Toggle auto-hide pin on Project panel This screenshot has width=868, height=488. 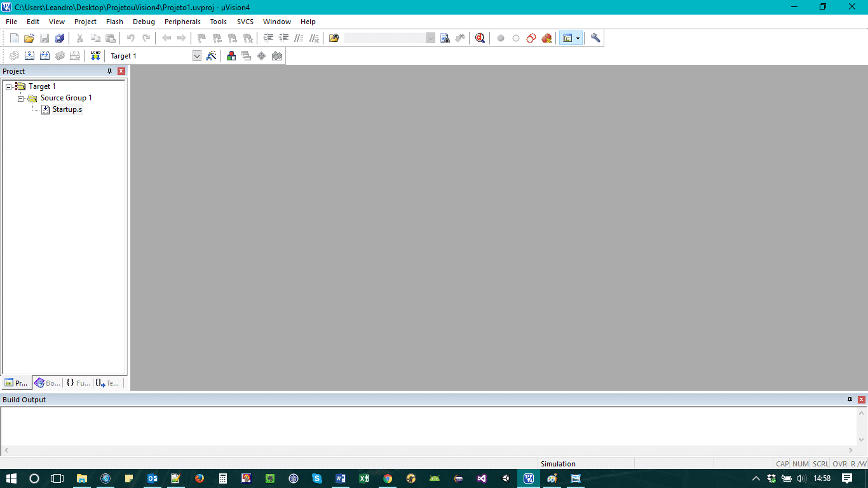pyautogui.click(x=110, y=71)
